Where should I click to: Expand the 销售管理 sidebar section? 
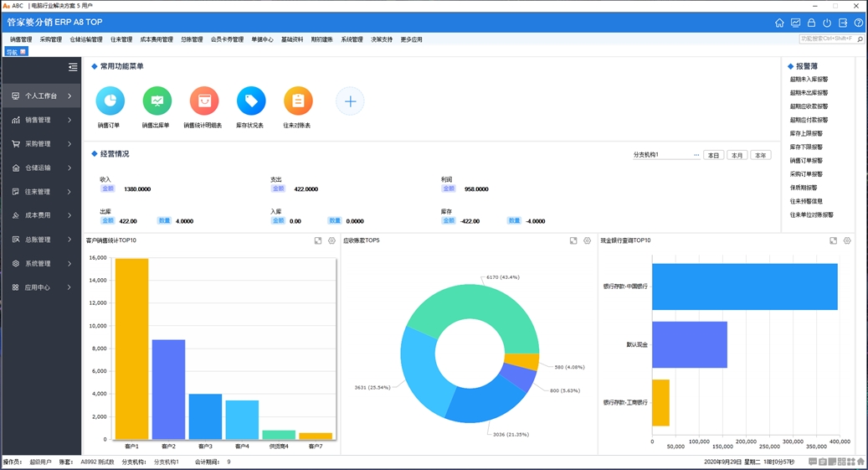(x=40, y=120)
